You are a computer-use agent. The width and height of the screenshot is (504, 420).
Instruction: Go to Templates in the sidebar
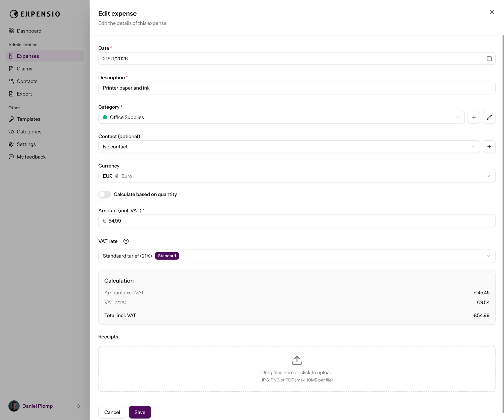(28, 119)
